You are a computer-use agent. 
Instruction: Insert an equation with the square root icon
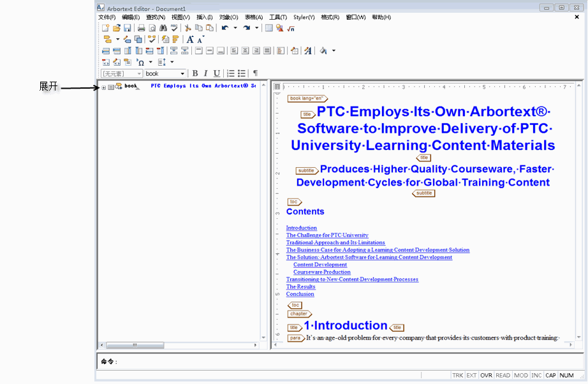(x=291, y=28)
